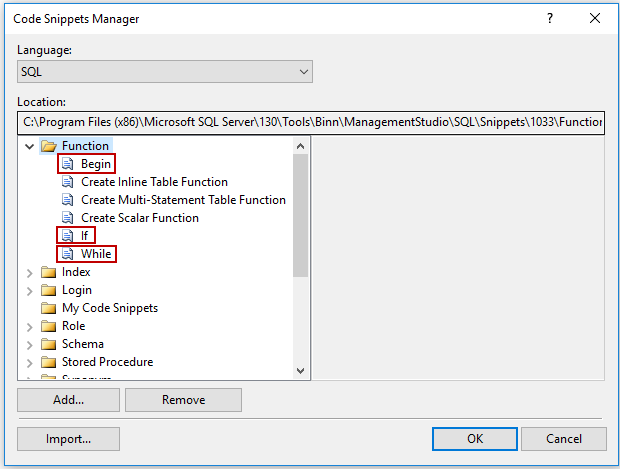Select the Role folder label
This screenshot has width=620, height=469.
click(73, 326)
